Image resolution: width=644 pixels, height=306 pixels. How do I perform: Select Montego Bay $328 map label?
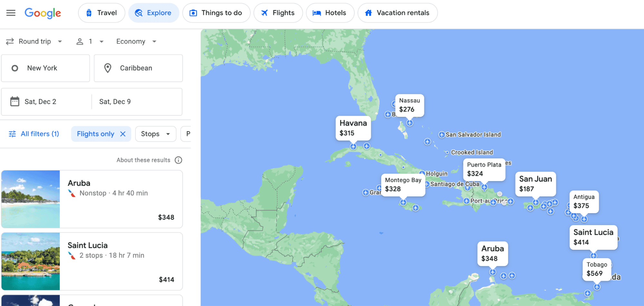tap(403, 185)
